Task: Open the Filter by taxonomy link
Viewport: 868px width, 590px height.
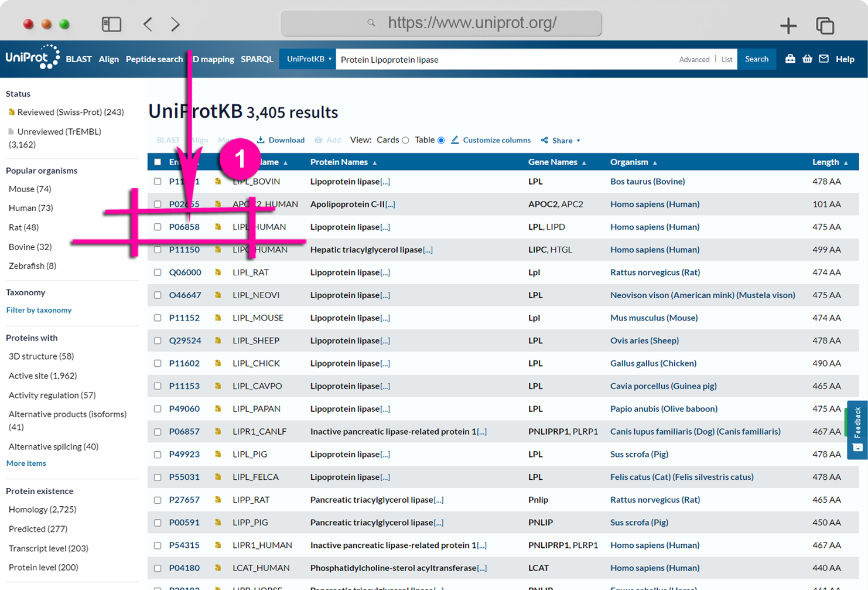Action: coord(39,310)
